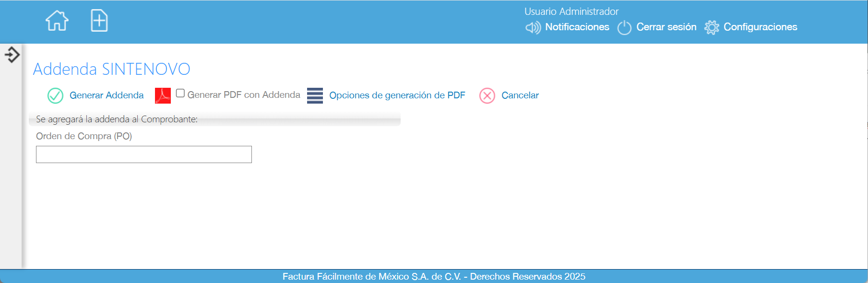Click the red X cancel icon
This screenshot has height=283, width=868.
point(487,95)
